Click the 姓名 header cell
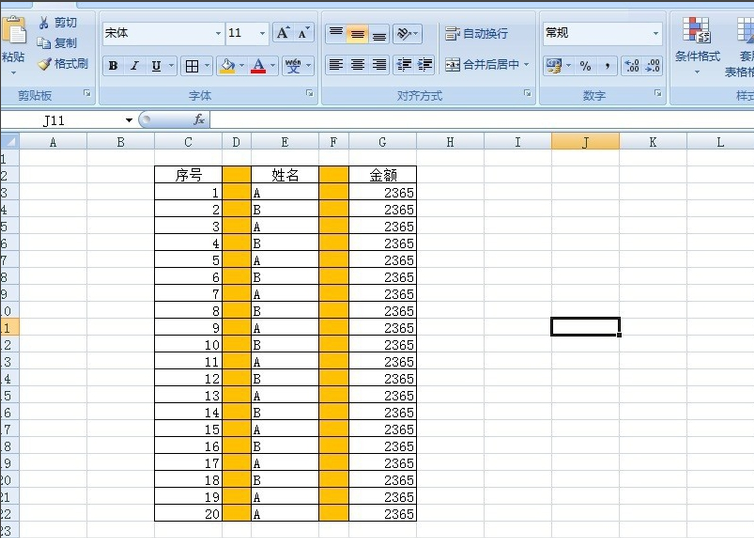The height and width of the screenshot is (538, 754). (x=285, y=175)
